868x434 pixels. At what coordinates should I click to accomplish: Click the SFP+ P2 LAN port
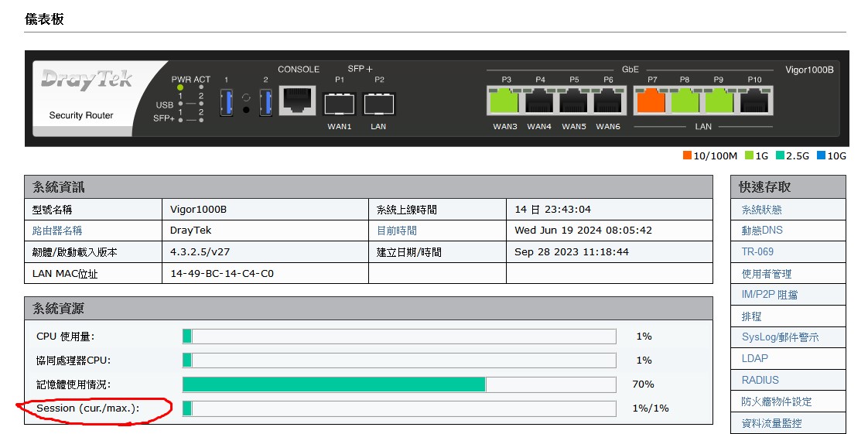coord(378,103)
